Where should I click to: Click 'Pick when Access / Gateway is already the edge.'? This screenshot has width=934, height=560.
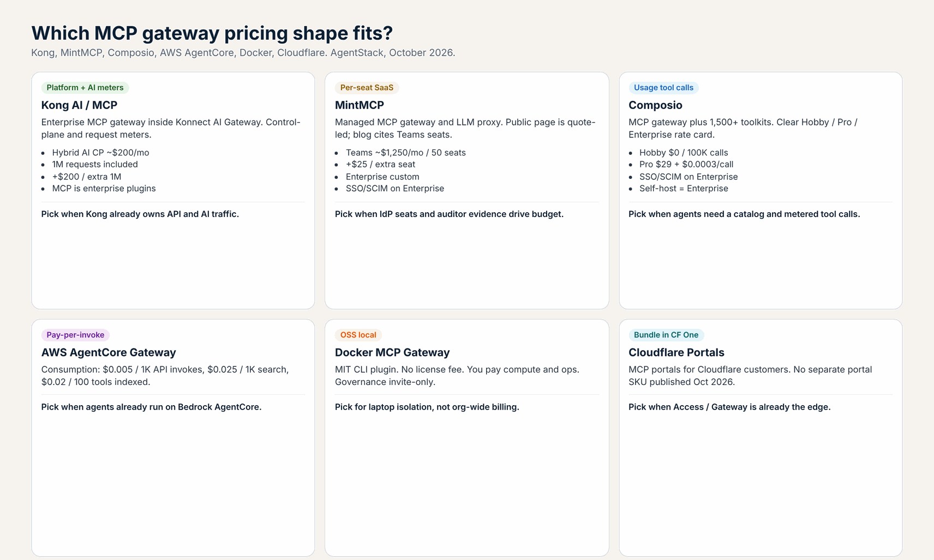729,407
